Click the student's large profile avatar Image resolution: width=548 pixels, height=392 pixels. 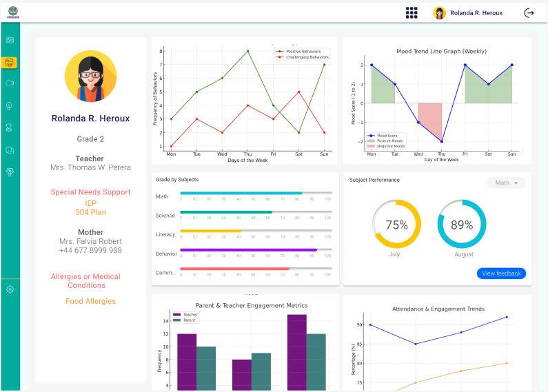[90, 76]
